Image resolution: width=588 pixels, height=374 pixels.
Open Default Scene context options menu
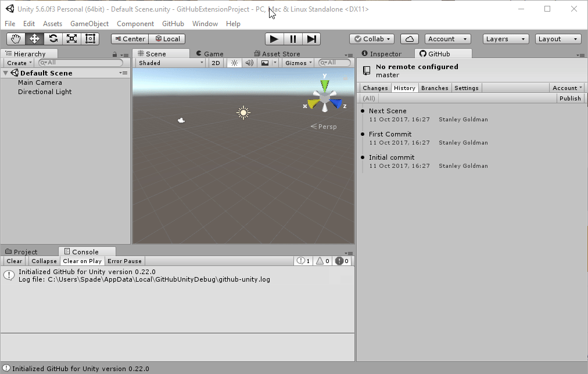[123, 73]
